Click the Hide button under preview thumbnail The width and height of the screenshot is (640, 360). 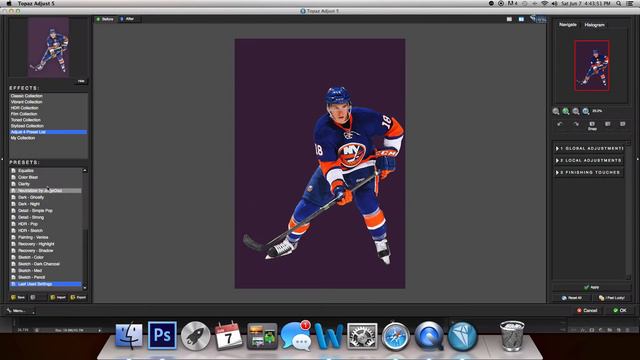[81, 81]
